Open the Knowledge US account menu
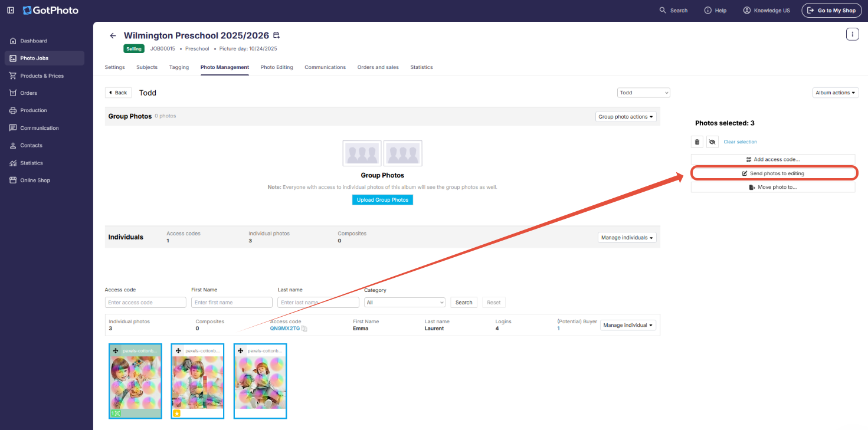The width and height of the screenshot is (868, 430). (767, 11)
